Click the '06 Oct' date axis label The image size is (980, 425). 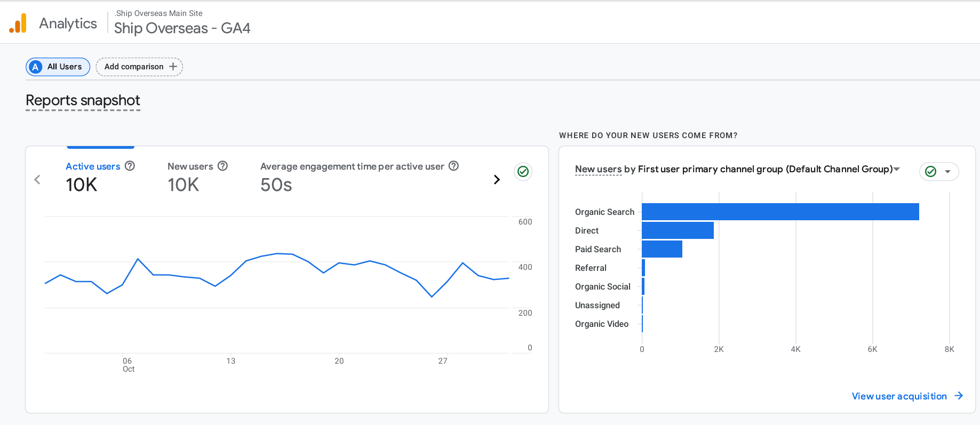click(128, 365)
